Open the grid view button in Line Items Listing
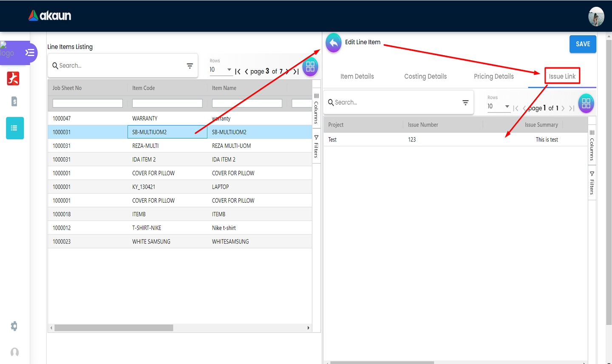Image resolution: width=612 pixels, height=364 pixels. point(310,67)
